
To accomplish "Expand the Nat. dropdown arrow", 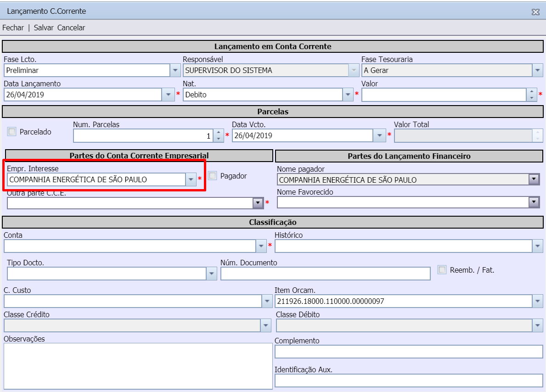I will [348, 95].
